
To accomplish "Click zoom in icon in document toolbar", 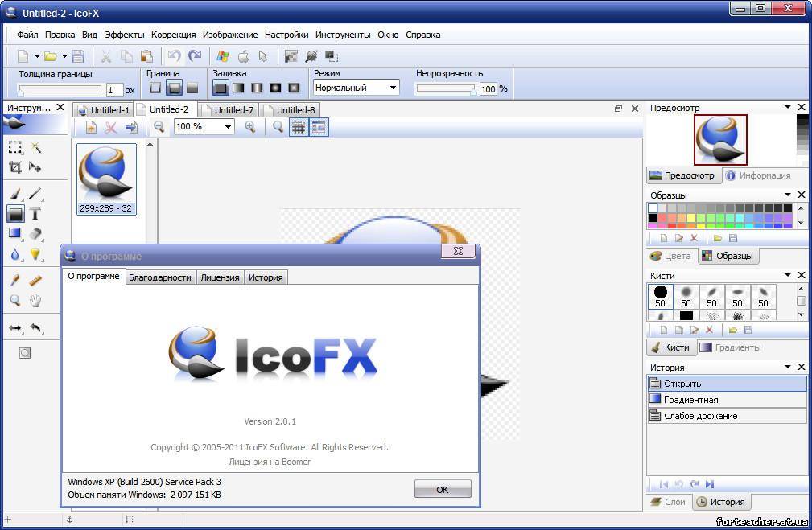I will [250, 127].
